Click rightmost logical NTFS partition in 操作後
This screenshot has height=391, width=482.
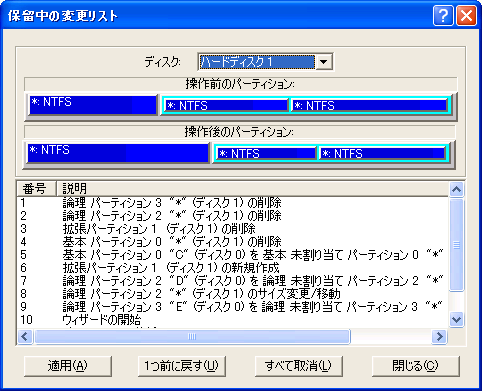[382, 153]
